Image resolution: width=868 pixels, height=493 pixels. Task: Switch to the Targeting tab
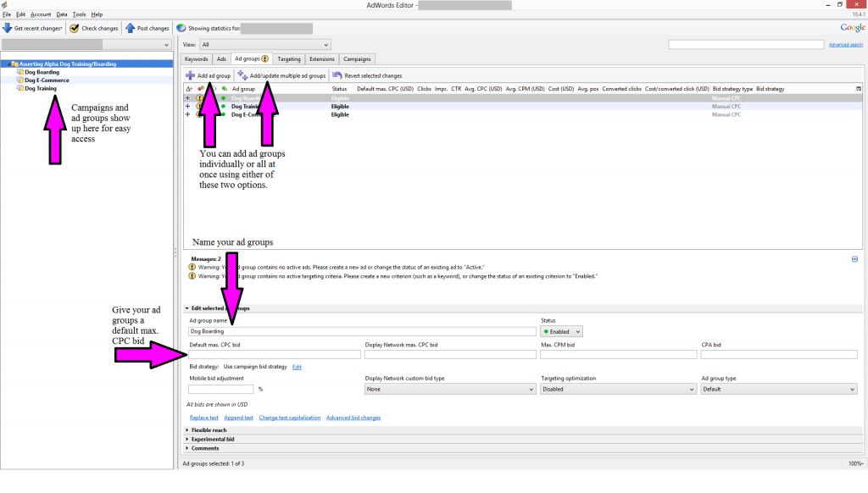coord(289,59)
